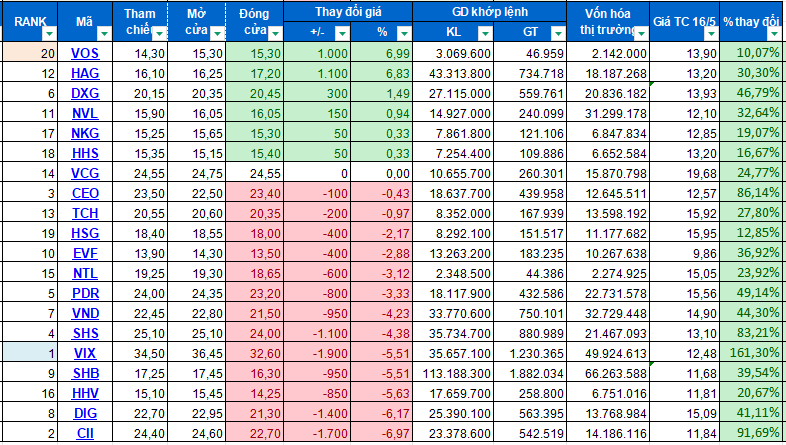Open the HAG stock link

85,73
